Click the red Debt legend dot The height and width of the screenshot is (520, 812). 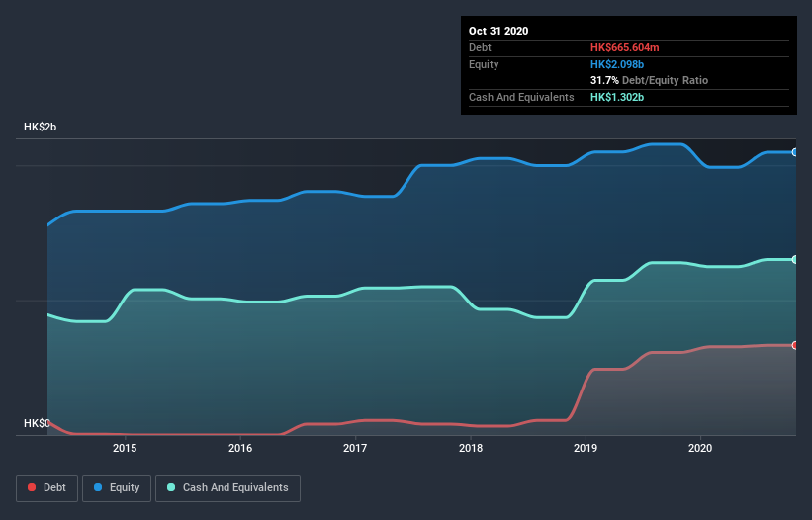(32, 487)
